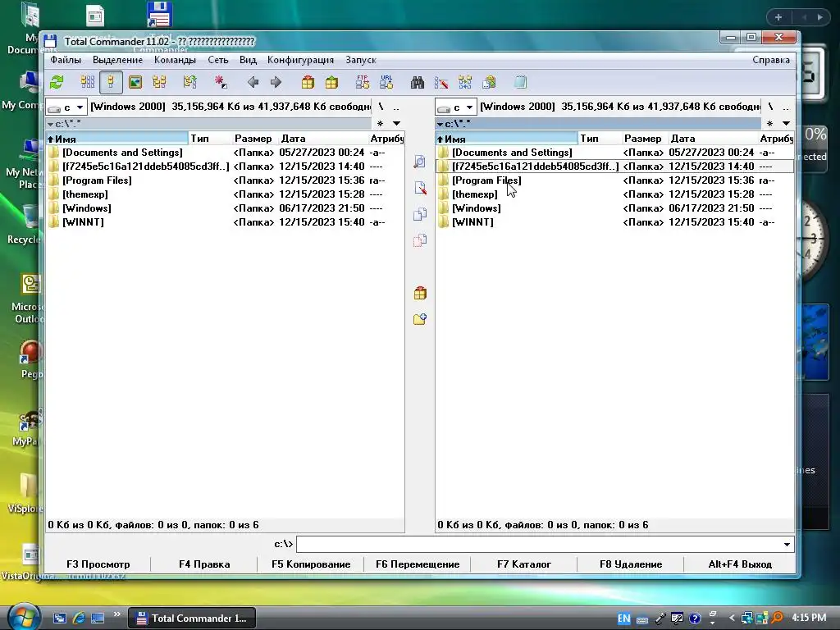Sort right panel by Дата column header
Viewport: 840px width, 630px height.
coord(713,139)
